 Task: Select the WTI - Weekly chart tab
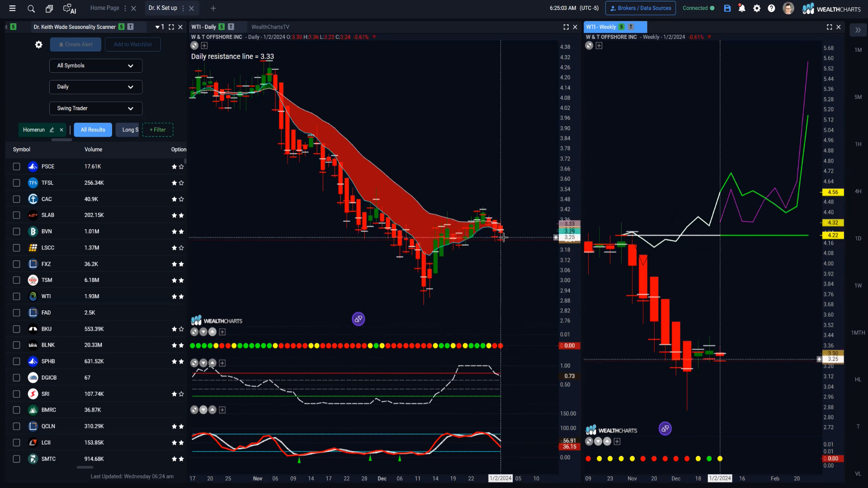(601, 27)
